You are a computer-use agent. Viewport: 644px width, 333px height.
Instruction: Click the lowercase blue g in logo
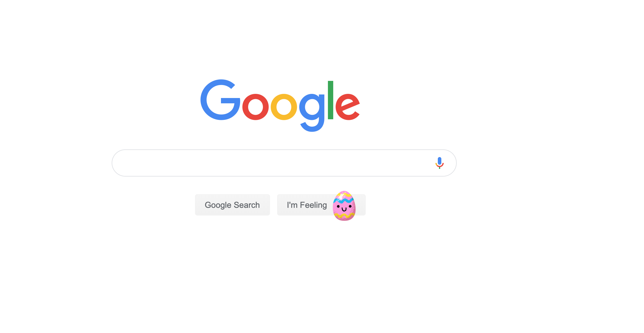coord(312,112)
